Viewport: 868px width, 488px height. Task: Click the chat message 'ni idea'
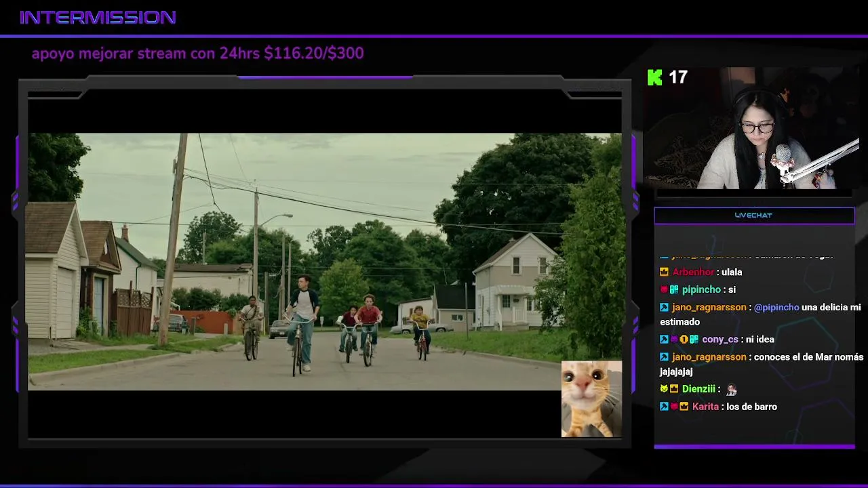point(760,340)
